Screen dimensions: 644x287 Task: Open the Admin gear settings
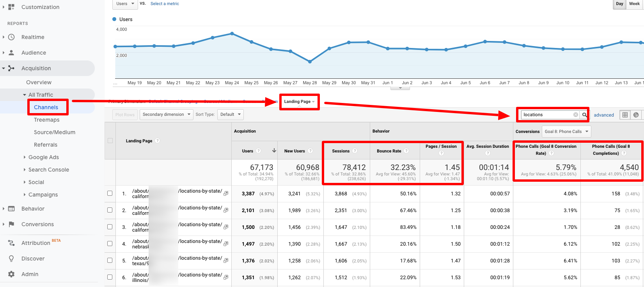tap(11, 274)
